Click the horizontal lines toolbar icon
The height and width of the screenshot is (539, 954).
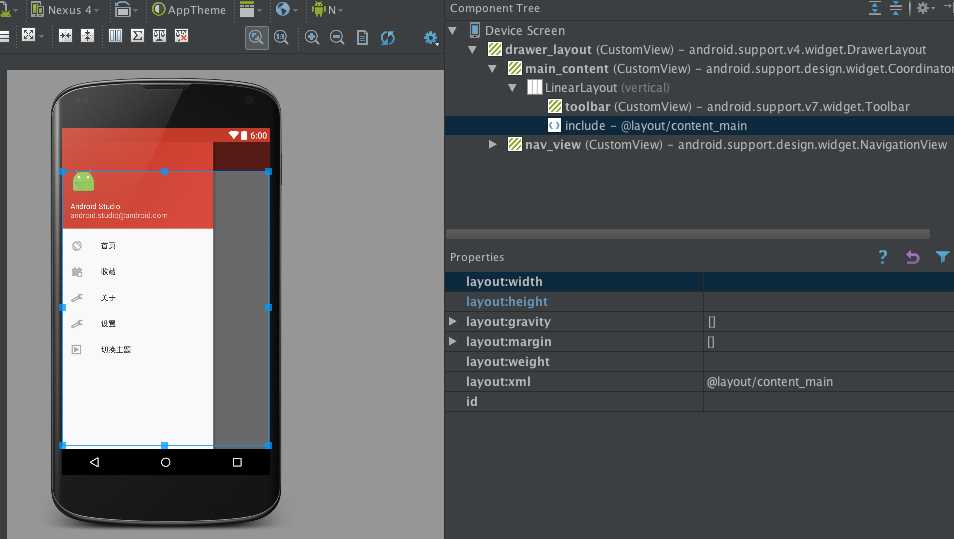(x=4, y=36)
